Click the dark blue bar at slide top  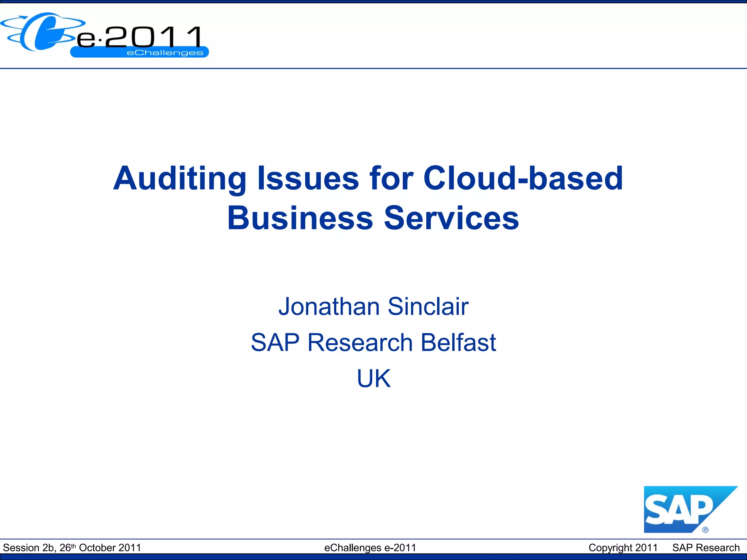coord(373,2)
